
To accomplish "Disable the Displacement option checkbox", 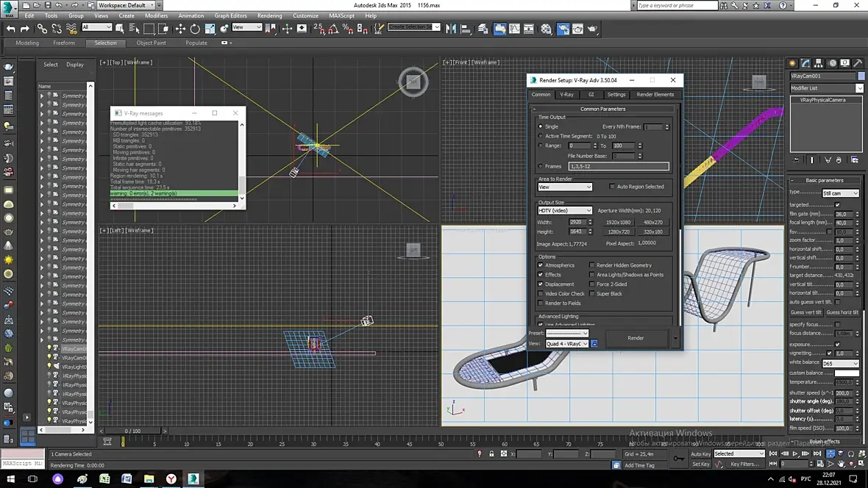I will point(541,284).
